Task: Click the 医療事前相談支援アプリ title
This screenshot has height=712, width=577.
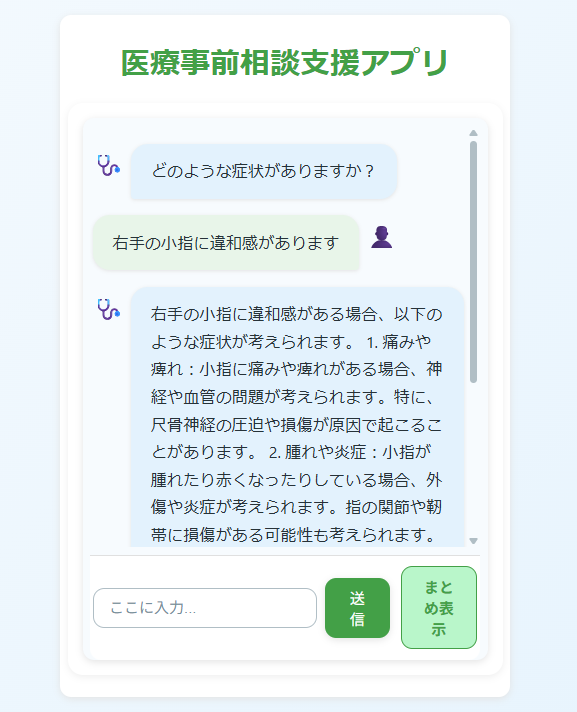Action: pyautogui.click(x=285, y=63)
